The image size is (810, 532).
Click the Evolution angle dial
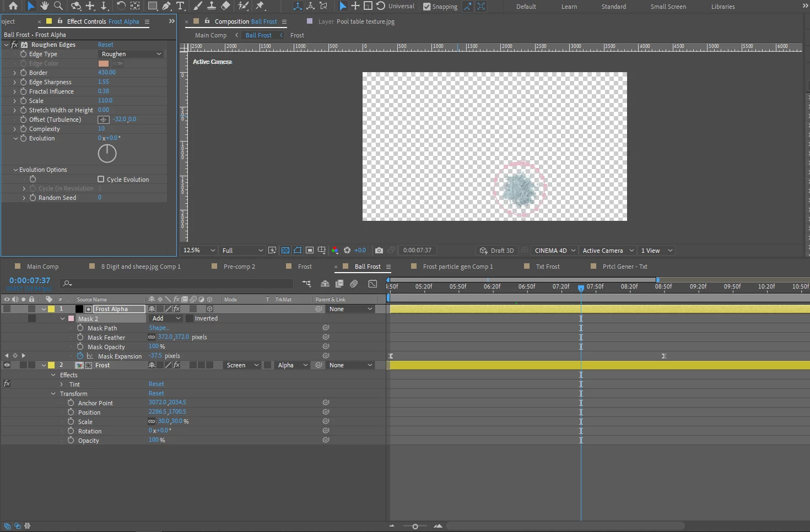(x=107, y=153)
